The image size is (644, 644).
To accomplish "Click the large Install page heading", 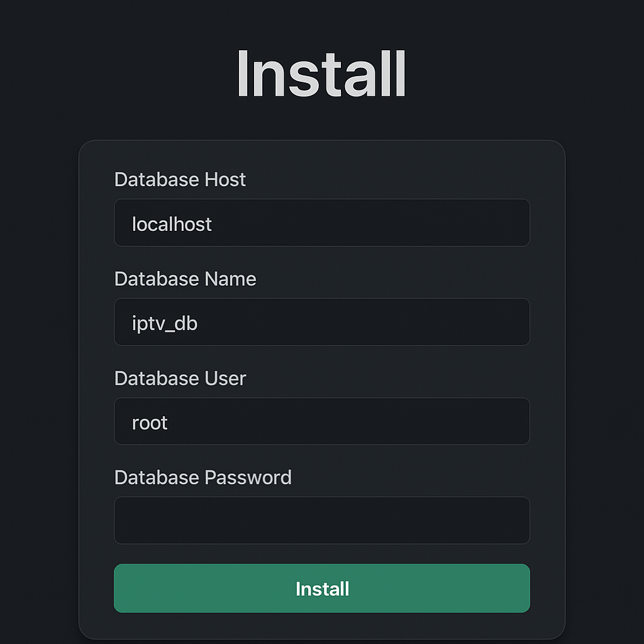I will [x=321, y=74].
